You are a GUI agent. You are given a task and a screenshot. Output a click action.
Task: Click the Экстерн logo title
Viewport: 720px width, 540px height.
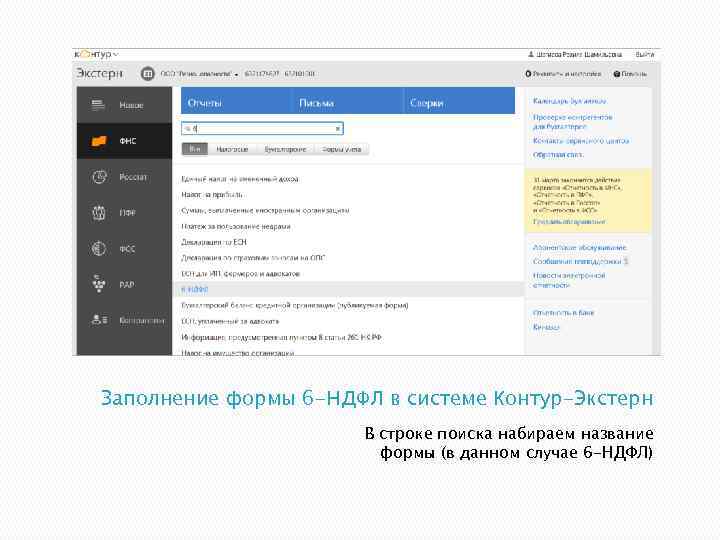[x=100, y=73]
